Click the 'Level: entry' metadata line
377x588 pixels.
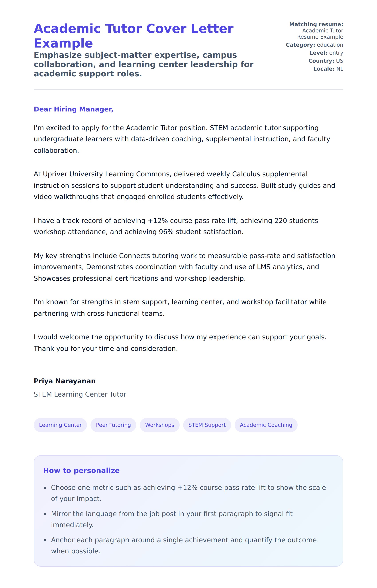326,53
